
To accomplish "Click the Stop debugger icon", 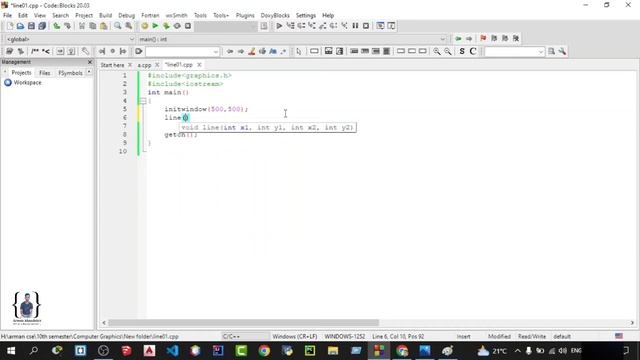I will pyautogui.click(x=366, y=26).
